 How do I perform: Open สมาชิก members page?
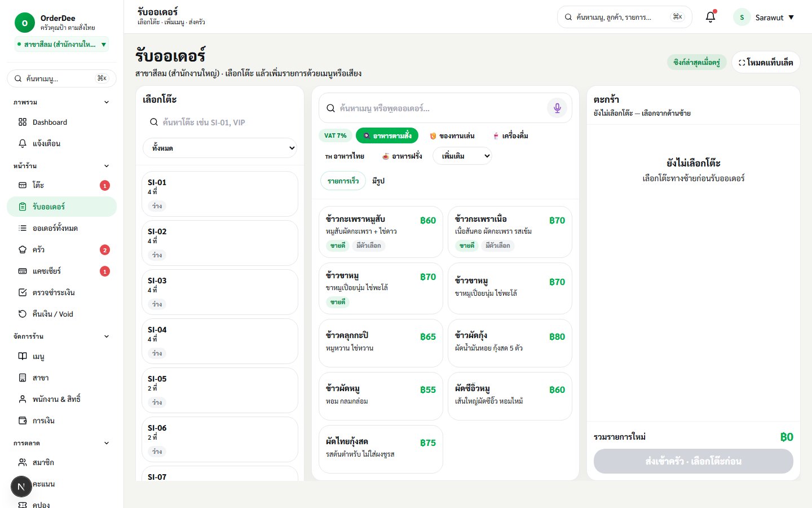coord(61,462)
